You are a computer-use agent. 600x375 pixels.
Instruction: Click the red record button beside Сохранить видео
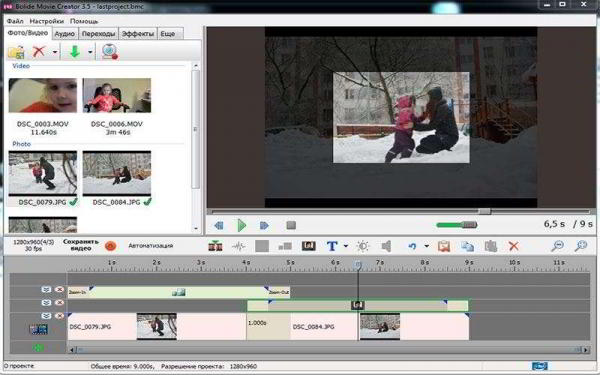point(111,246)
